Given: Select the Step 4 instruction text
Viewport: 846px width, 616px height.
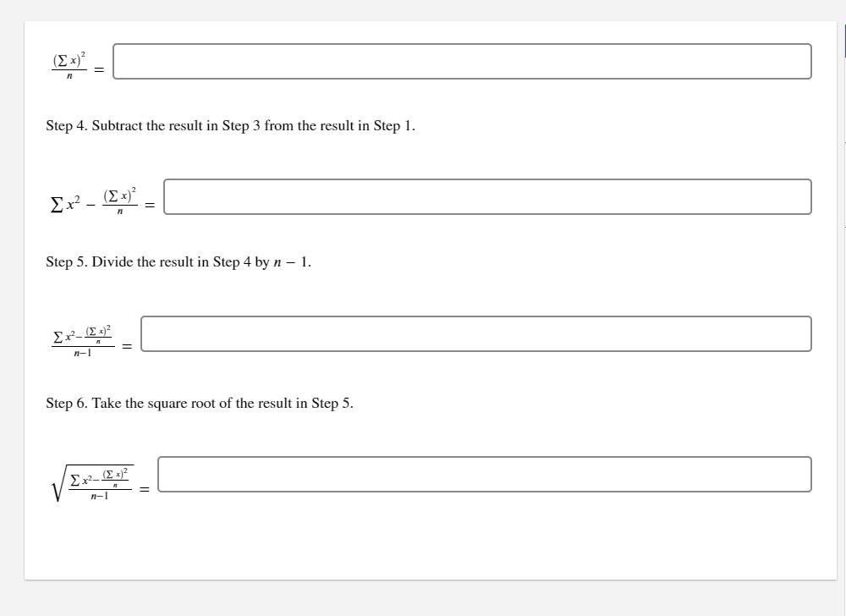Looking at the screenshot, I should pyautogui.click(x=229, y=126).
